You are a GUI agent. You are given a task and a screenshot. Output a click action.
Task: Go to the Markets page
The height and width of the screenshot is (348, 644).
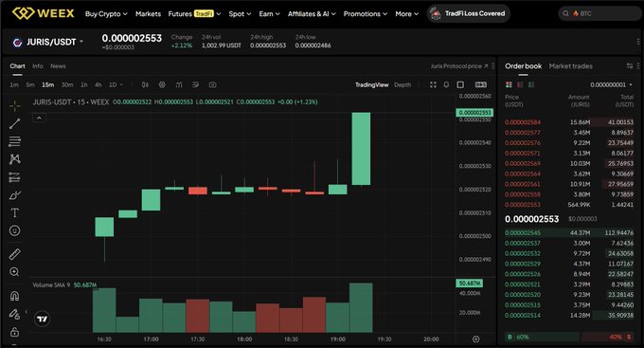(x=149, y=13)
